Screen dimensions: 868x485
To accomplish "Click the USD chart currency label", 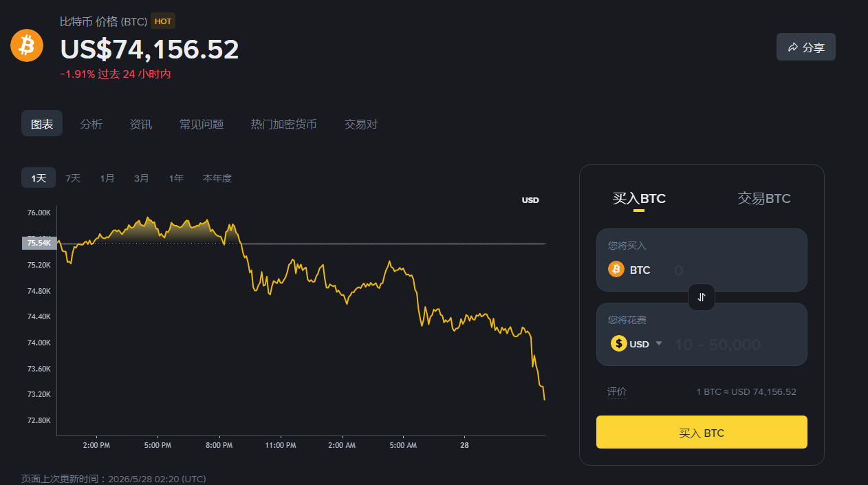I will coord(530,200).
